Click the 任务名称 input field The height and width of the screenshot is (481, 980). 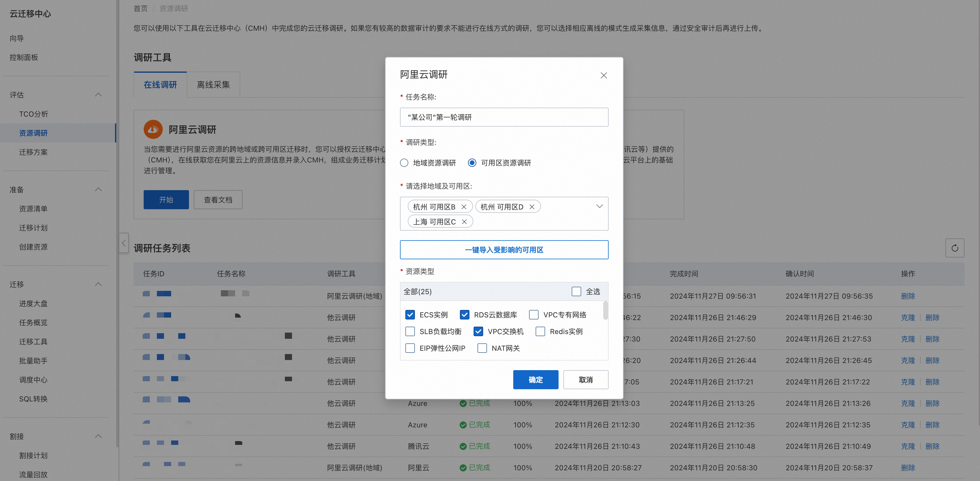(504, 117)
